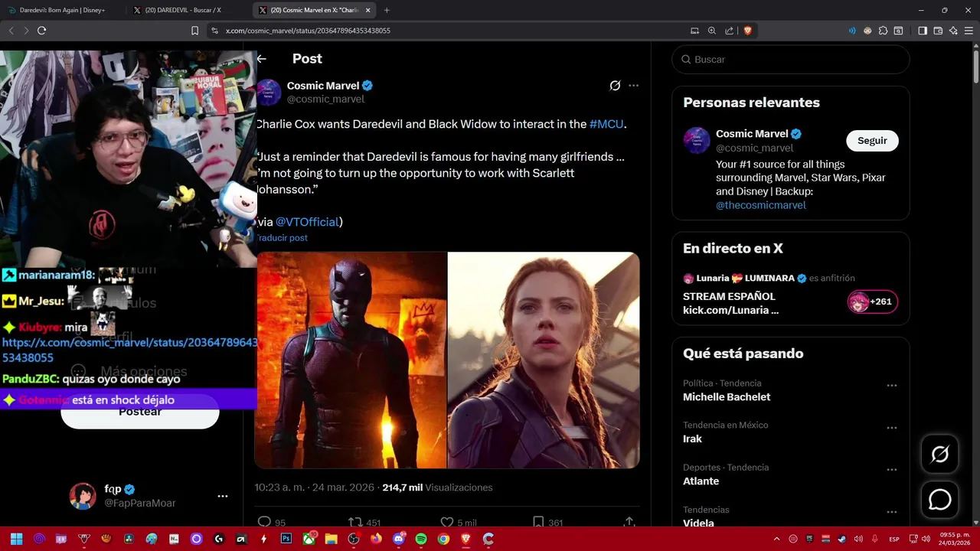Screen dimensions: 980x551
Task: Open Brave Leo AI sparkle icon
Action: (x=953, y=31)
